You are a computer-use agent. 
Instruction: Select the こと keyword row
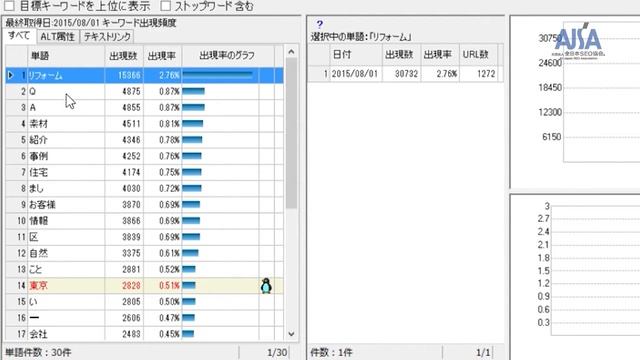(x=144, y=269)
